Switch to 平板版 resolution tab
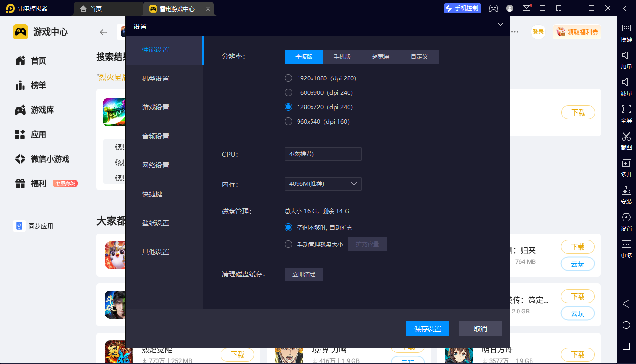 click(304, 56)
